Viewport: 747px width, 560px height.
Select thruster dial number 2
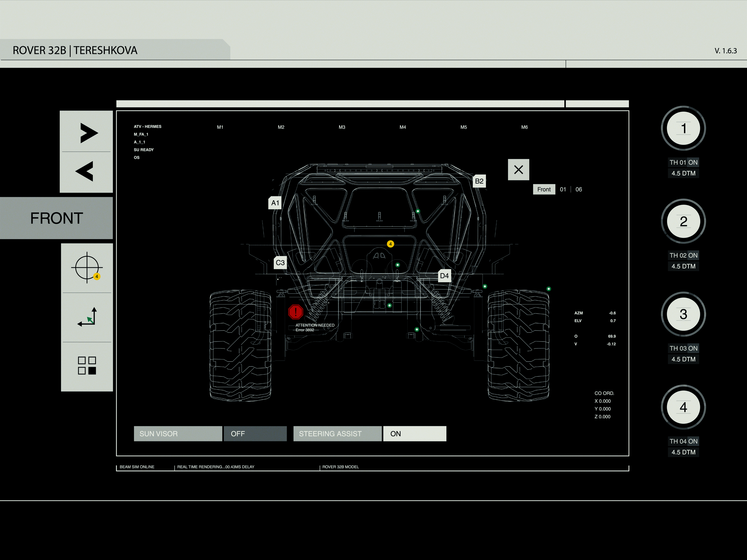[683, 221]
